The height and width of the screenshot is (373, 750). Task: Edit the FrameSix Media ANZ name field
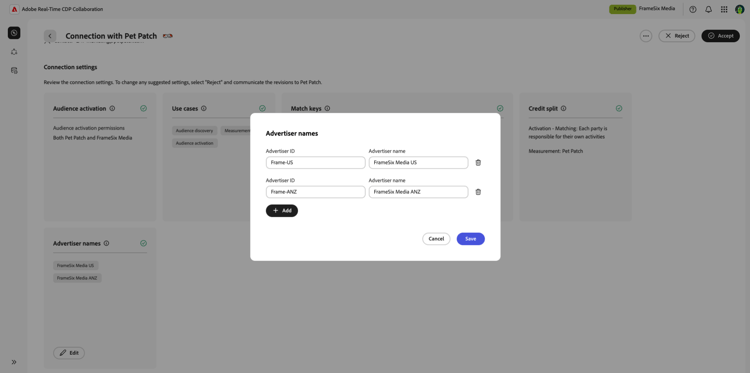419,192
